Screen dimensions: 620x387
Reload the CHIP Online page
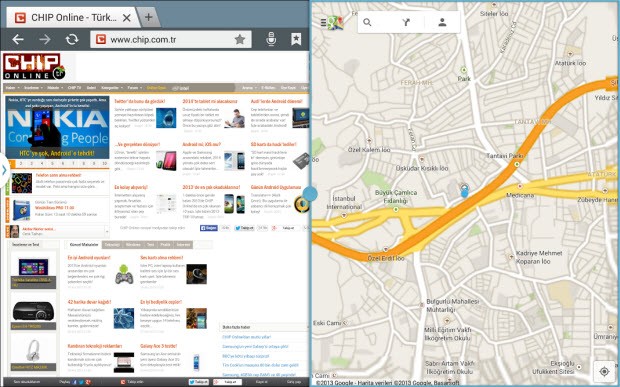pyautogui.click(x=72, y=39)
